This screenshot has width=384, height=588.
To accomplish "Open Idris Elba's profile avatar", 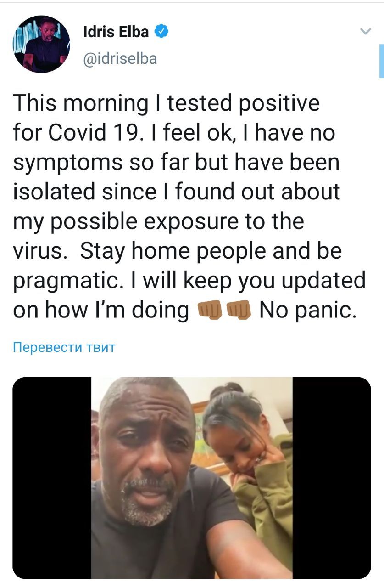I will point(42,44).
